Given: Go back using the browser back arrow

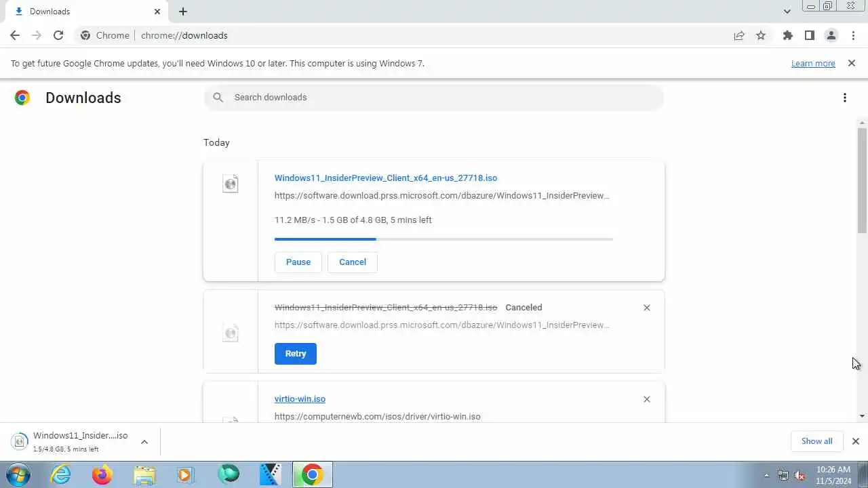Looking at the screenshot, I should 15,35.
